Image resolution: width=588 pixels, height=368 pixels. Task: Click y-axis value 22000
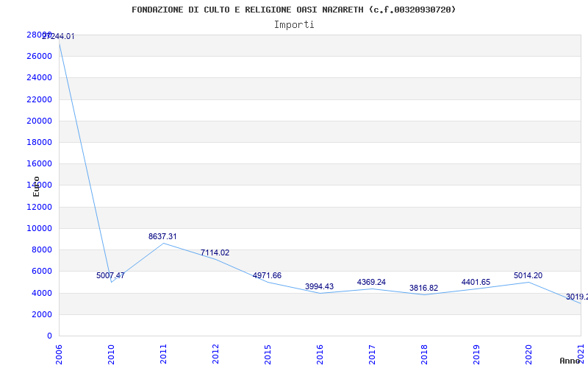(39, 99)
